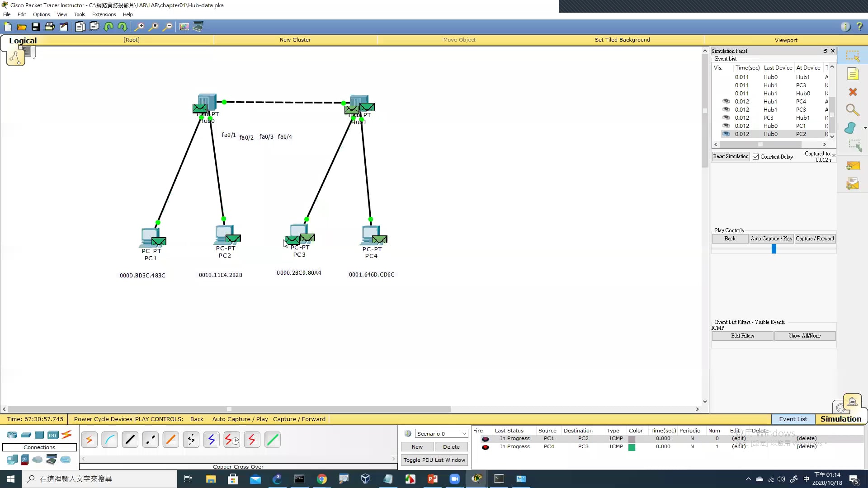The height and width of the screenshot is (488, 868).
Task: Select the Delete tool red X
Action: pyautogui.click(x=853, y=92)
